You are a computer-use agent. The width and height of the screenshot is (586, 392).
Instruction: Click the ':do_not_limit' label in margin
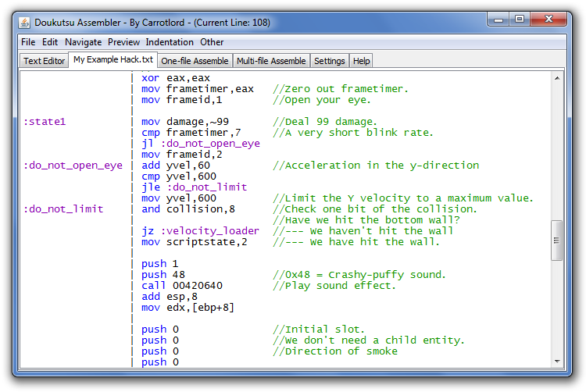63,209
